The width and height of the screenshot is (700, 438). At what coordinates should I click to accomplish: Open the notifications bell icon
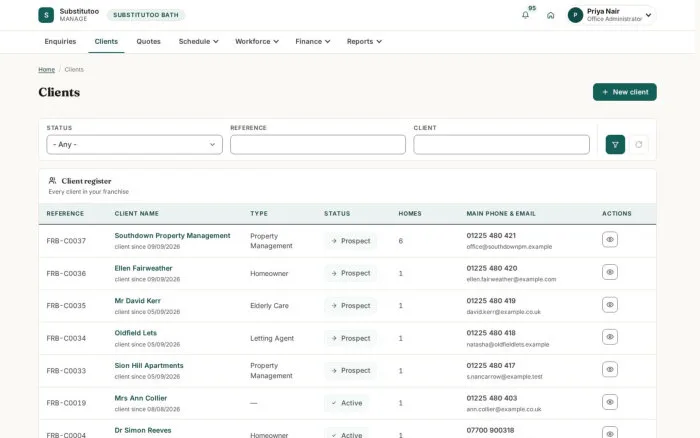click(x=525, y=15)
